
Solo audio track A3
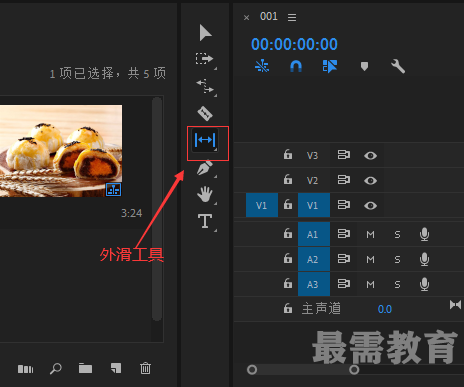397,284
